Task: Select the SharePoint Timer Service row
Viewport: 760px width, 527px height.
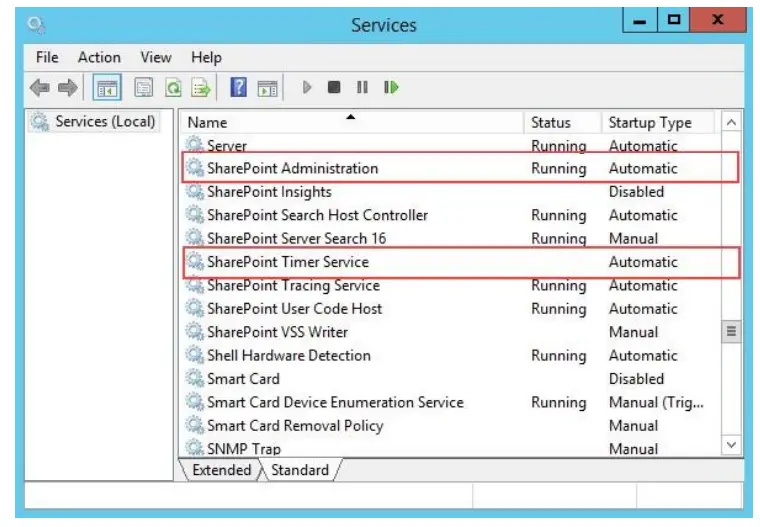Action: point(288,262)
